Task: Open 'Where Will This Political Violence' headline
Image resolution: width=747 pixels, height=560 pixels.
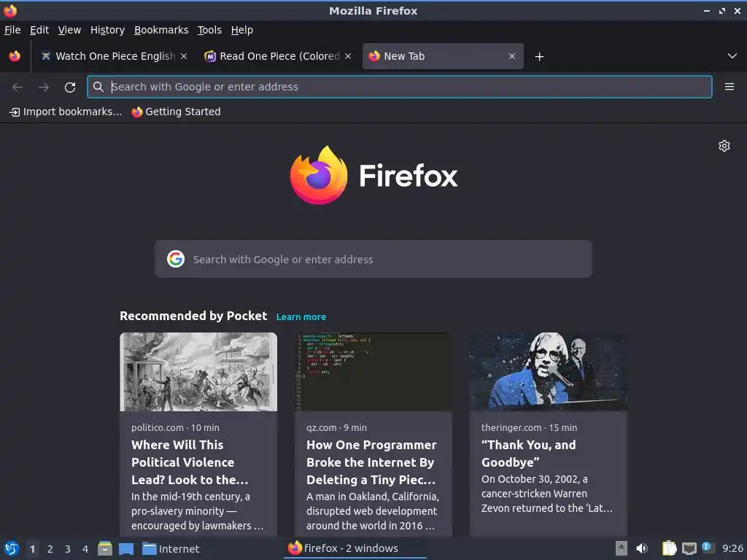Action: click(190, 462)
